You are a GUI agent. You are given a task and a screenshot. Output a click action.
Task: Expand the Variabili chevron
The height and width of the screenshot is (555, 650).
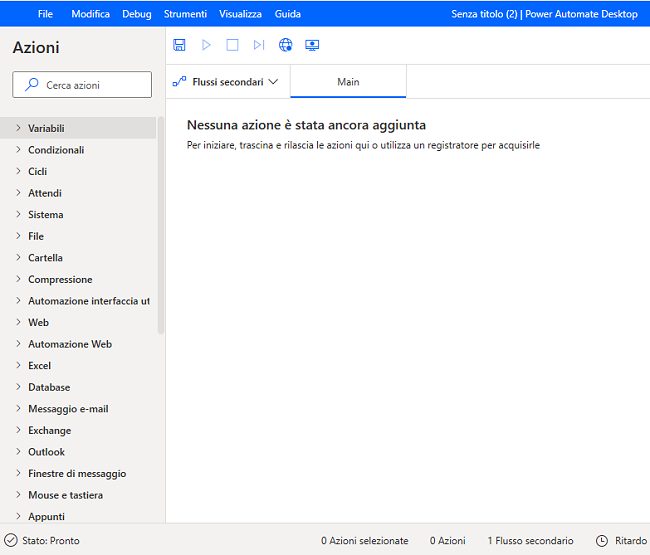click(18, 128)
